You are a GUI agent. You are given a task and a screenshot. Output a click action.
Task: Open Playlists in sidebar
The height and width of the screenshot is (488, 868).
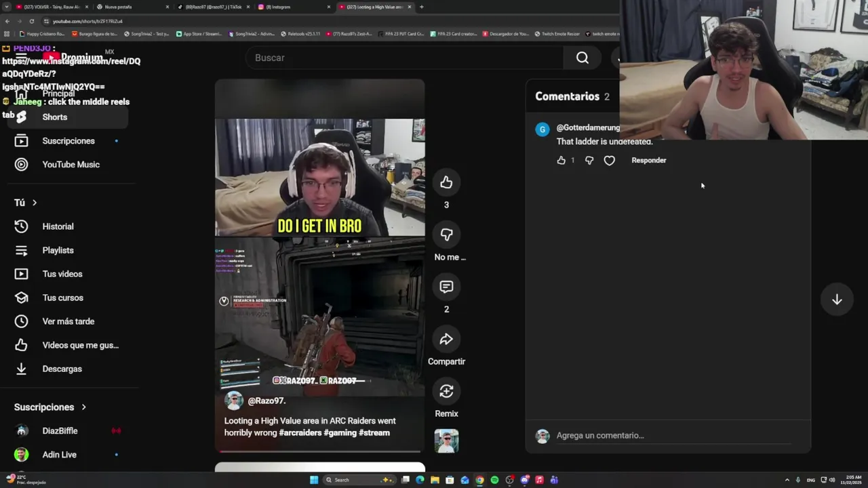coord(68,250)
